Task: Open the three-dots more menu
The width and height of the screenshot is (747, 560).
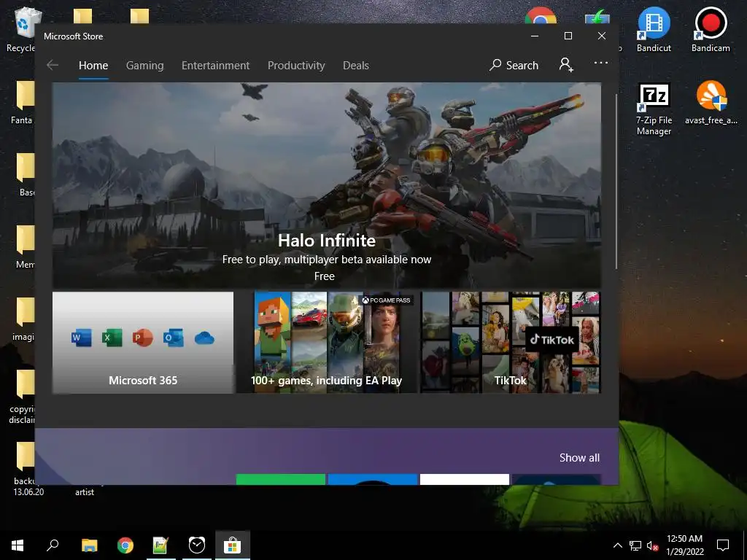Action: (x=601, y=63)
